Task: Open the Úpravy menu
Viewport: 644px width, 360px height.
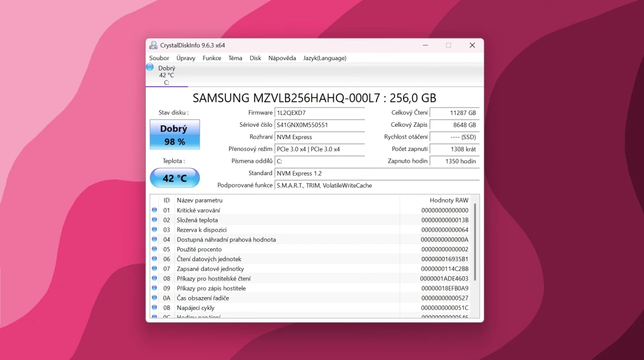Action: coord(186,58)
